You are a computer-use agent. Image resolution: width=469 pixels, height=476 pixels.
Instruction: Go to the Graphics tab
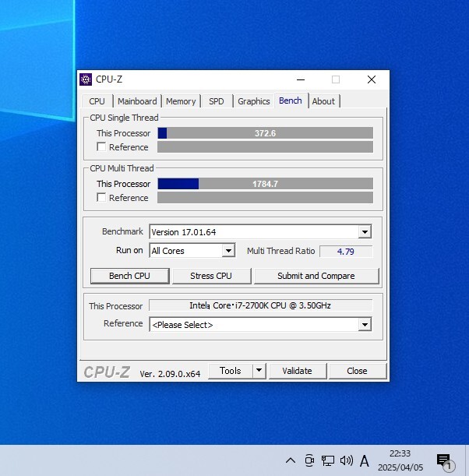(254, 101)
